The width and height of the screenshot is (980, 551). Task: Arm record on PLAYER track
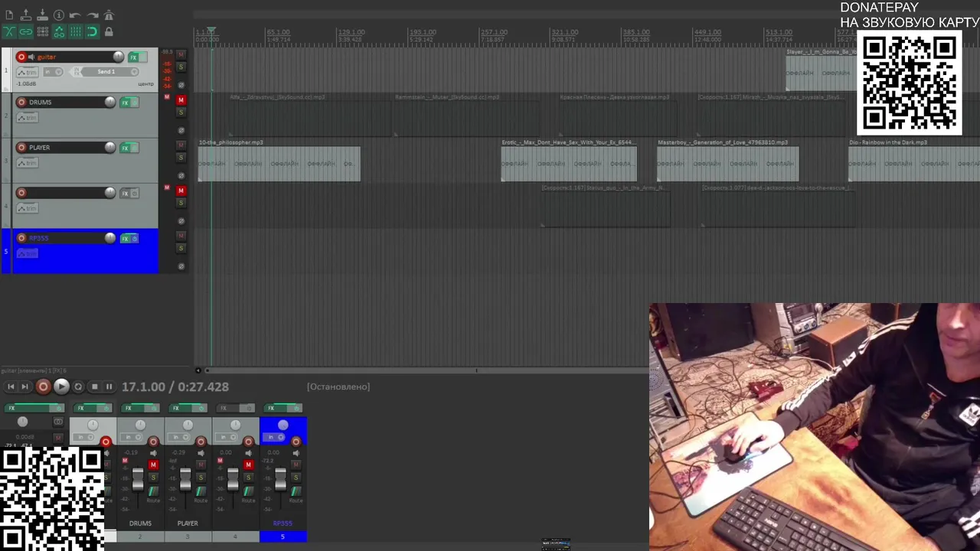21,147
